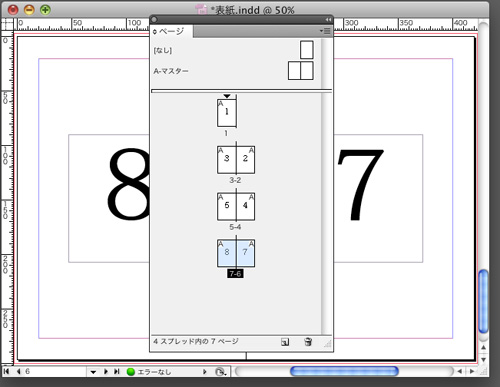Open the preflight menu arrow after エラーなし

(x=205, y=371)
